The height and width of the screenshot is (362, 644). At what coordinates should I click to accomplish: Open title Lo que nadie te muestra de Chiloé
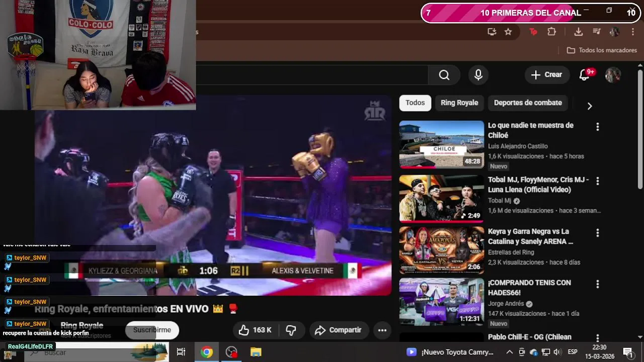tap(531, 130)
